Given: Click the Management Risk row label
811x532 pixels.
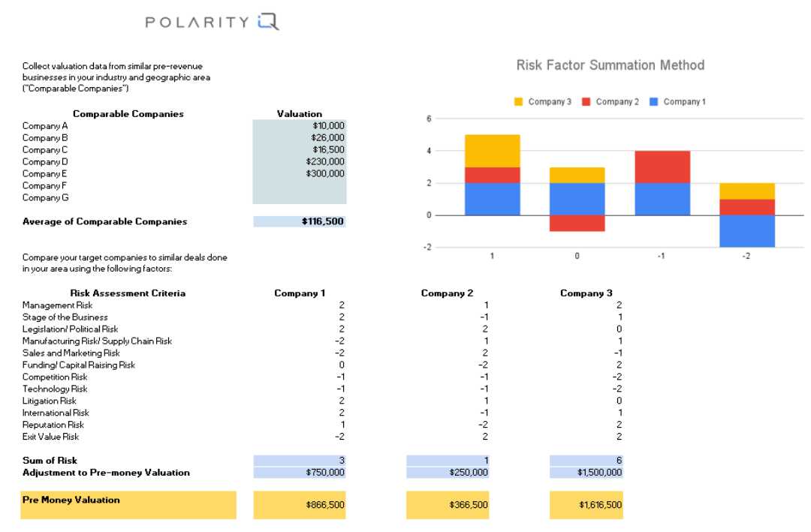Looking at the screenshot, I should click(x=58, y=305).
